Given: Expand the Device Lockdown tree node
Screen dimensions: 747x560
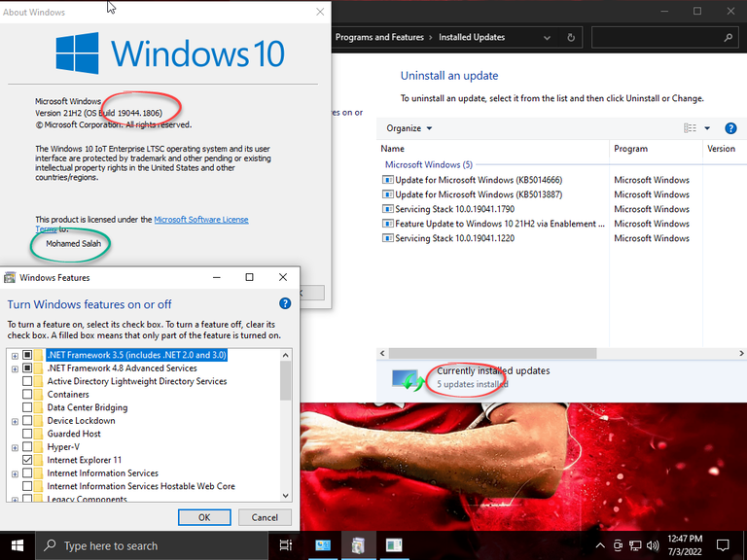Looking at the screenshot, I should point(15,421).
